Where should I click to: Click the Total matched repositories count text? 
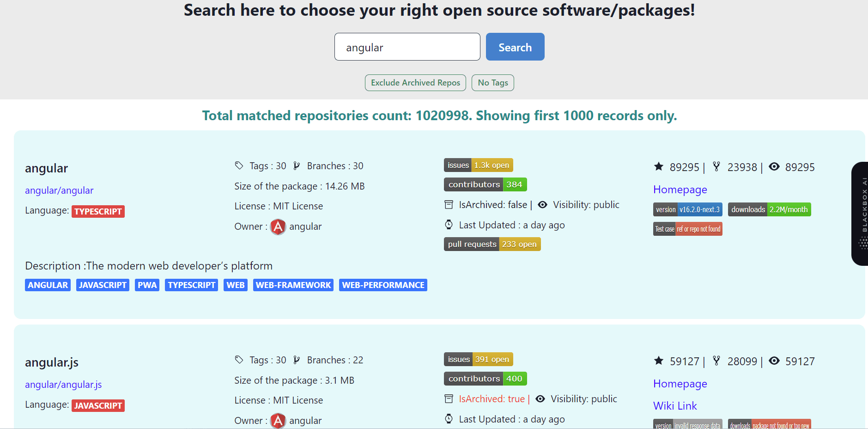pyautogui.click(x=439, y=116)
